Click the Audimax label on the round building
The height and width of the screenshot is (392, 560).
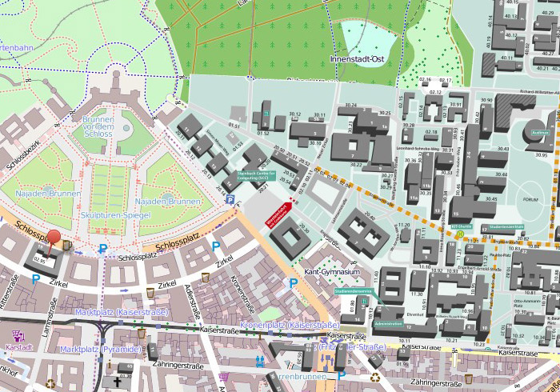[540, 133]
